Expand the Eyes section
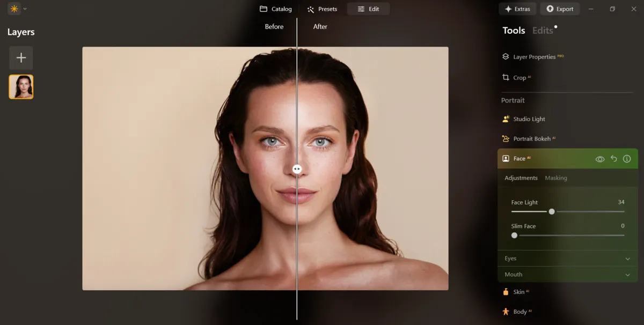This screenshot has width=644, height=325. click(567, 258)
